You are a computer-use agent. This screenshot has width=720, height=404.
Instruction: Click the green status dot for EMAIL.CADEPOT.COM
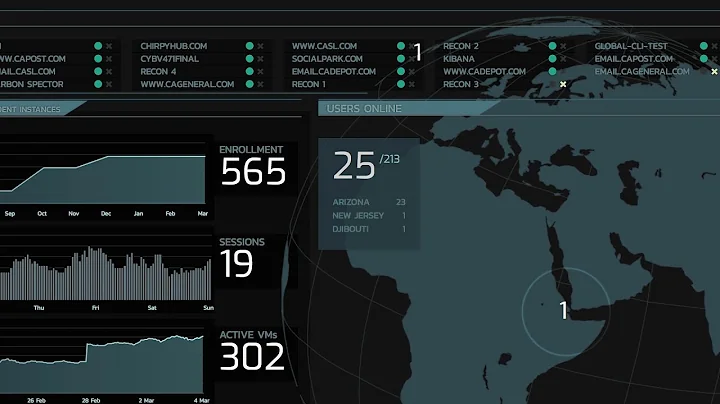401,72
